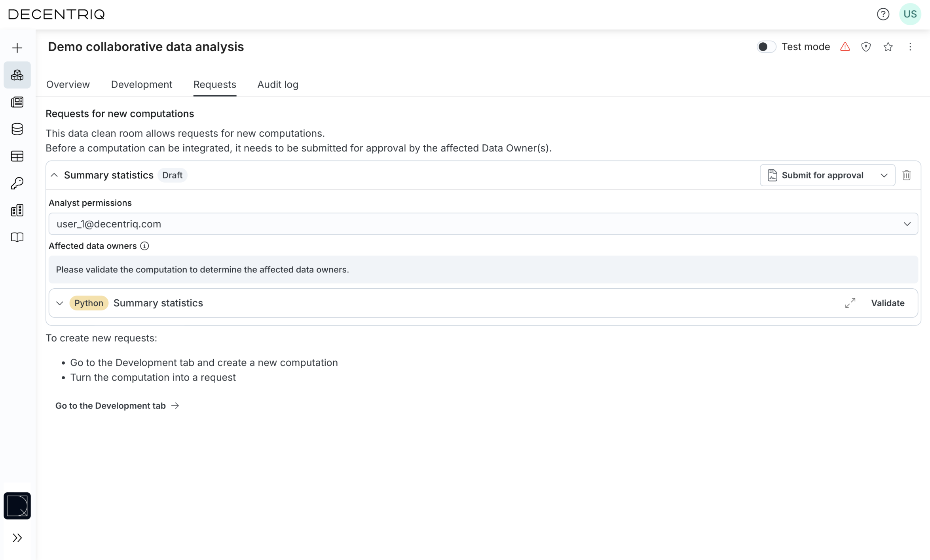Switch to the Audit log tab

point(278,84)
